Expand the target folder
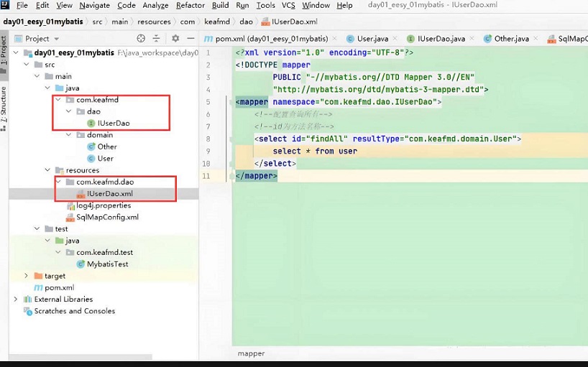The height and width of the screenshot is (367, 588). 27,276
